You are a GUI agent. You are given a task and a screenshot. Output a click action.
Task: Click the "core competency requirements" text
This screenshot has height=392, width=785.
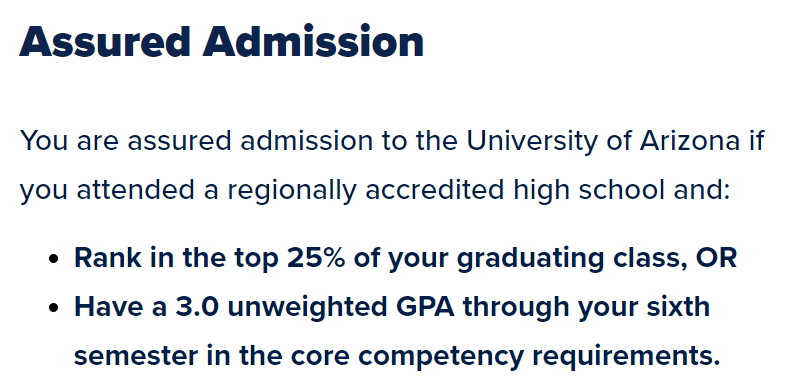(505, 356)
